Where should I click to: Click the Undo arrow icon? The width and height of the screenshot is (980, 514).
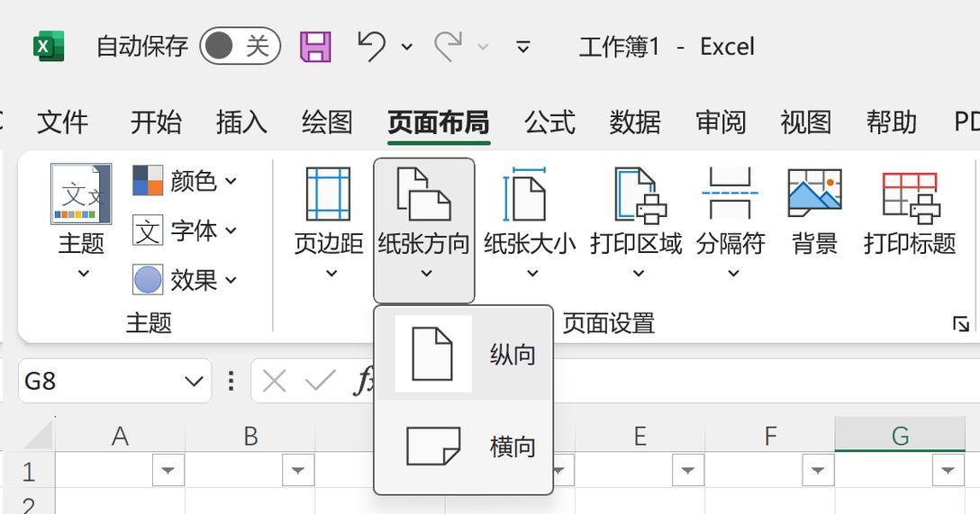click(371, 46)
